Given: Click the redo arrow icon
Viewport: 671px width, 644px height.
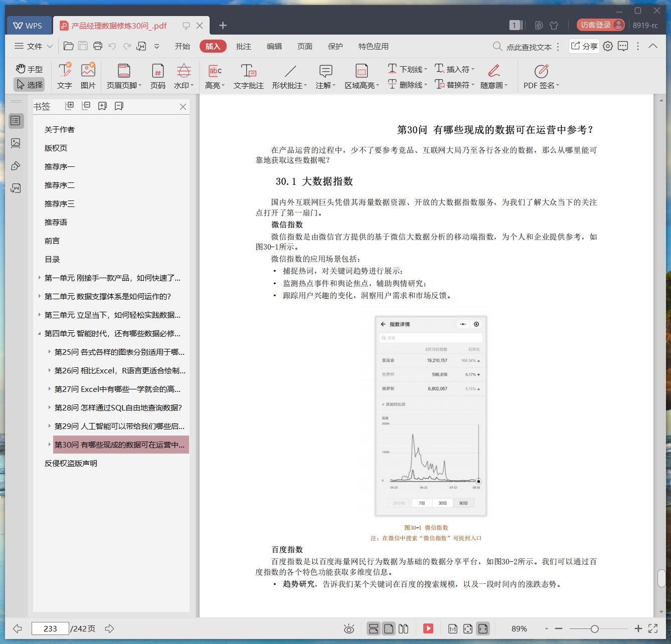Looking at the screenshot, I should tap(127, 46).
